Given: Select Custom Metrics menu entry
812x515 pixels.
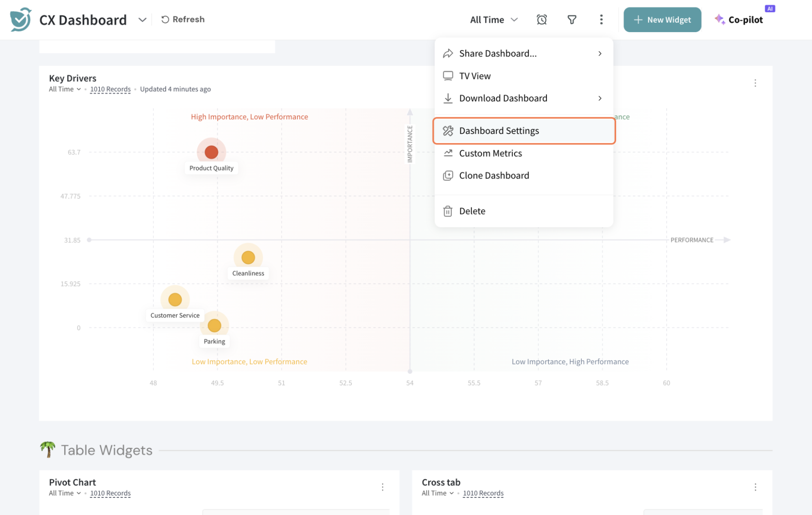Looking at the screenshot, I should pos(490,153).
